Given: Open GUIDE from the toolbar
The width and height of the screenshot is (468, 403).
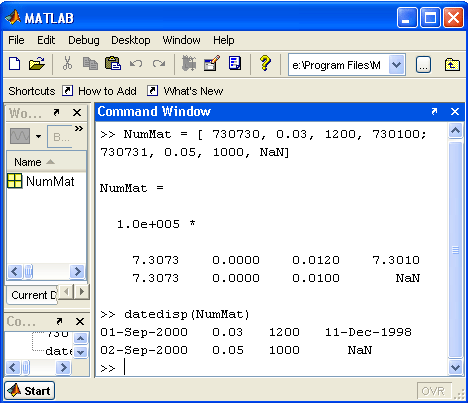Looking at the screenshot, I should click(212, 63).
